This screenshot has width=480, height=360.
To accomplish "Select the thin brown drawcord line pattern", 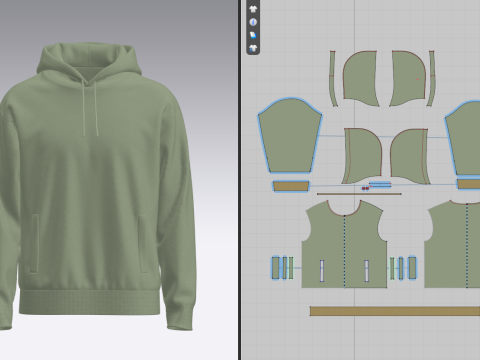I will coord(359,194).
